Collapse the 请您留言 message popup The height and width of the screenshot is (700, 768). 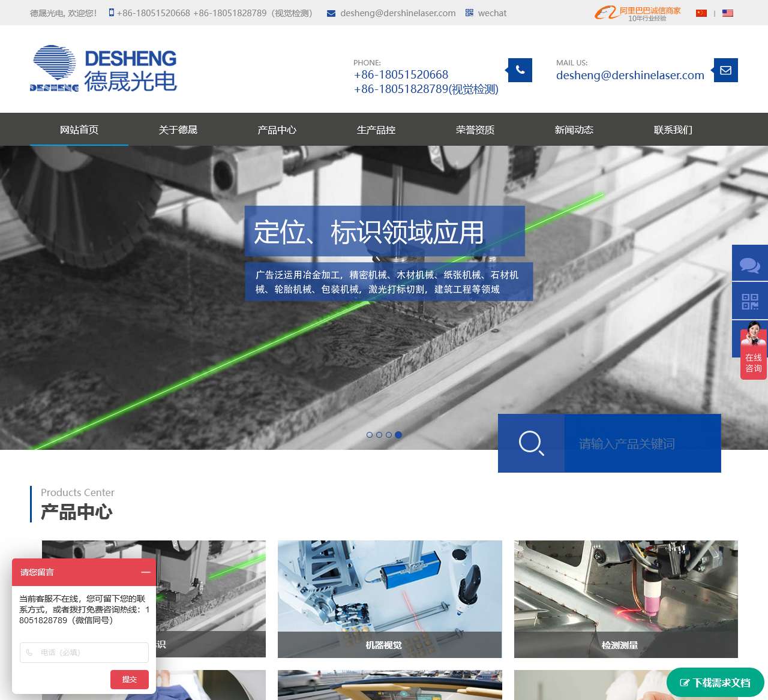coord(145,573)
